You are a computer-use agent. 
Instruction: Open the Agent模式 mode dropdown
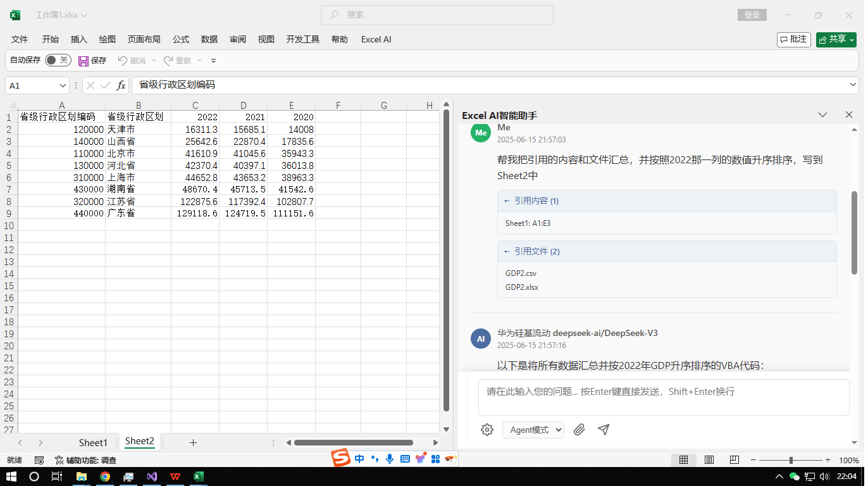tap(533, 430)
